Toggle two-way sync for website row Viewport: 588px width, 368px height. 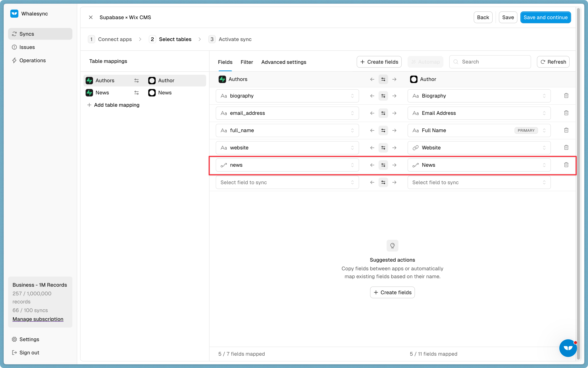pos(383,148)
